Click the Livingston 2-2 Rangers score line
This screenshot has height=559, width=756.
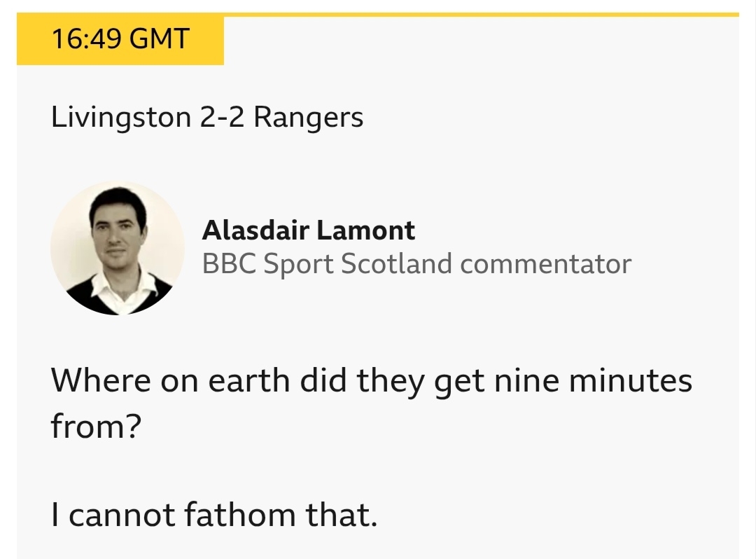coord(207,117)
